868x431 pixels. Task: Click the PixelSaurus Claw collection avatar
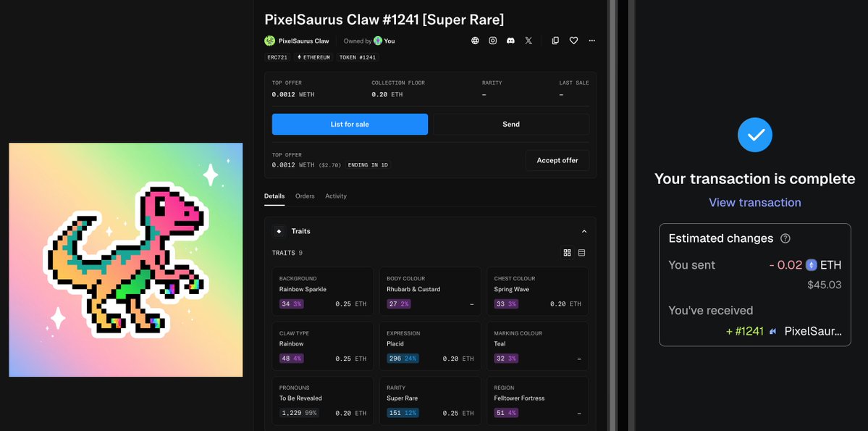click(269, 41)
